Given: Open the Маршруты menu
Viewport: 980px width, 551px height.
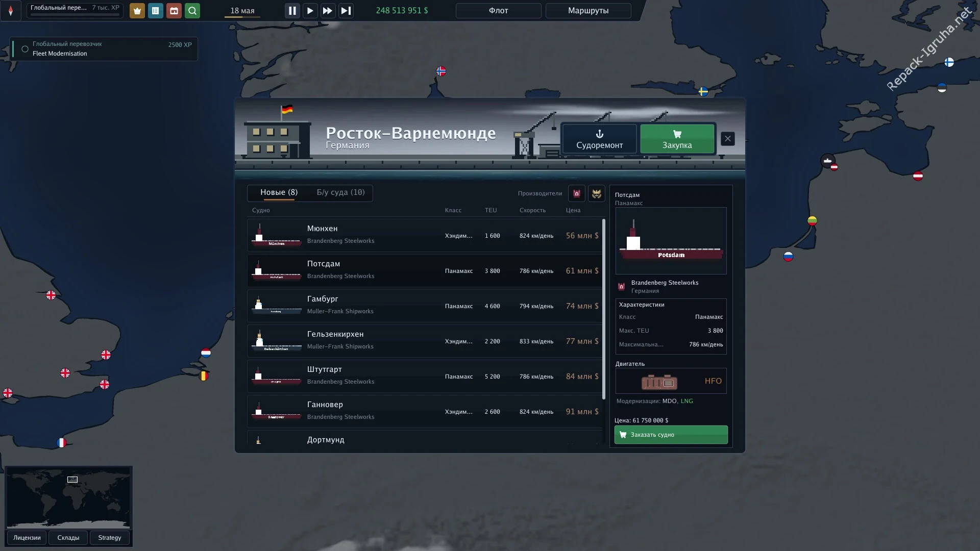Looking at the screenshot, I should pos(588,11).
